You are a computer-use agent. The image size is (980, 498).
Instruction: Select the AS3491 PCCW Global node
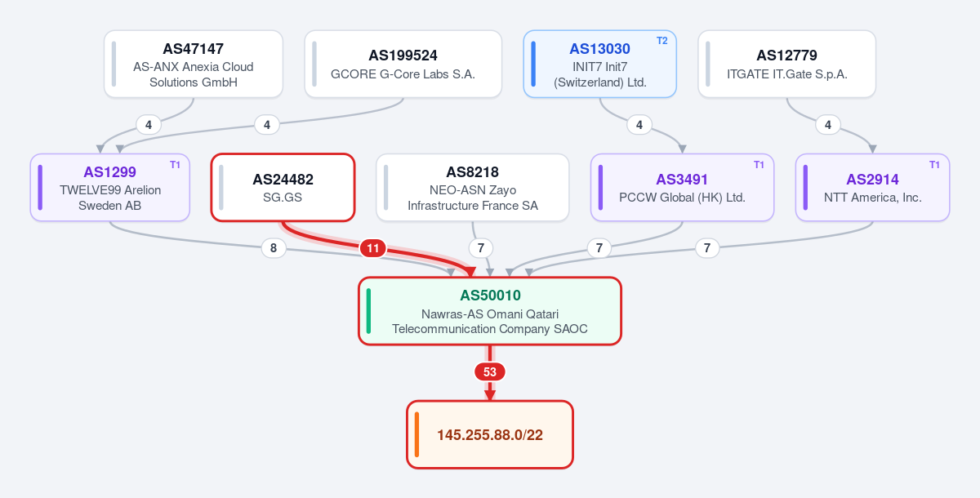click(x=682, y=187)
